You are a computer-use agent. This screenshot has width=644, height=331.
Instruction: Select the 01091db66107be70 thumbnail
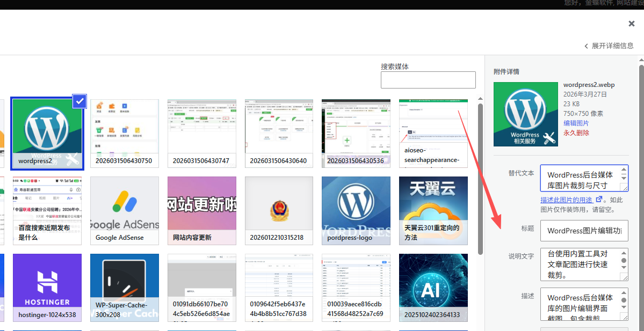201,288
